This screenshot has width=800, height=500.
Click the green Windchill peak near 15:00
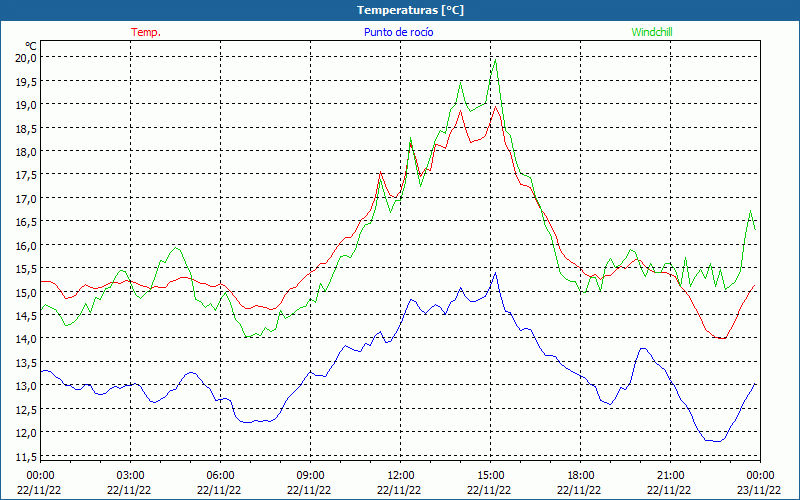coord(495,60)
